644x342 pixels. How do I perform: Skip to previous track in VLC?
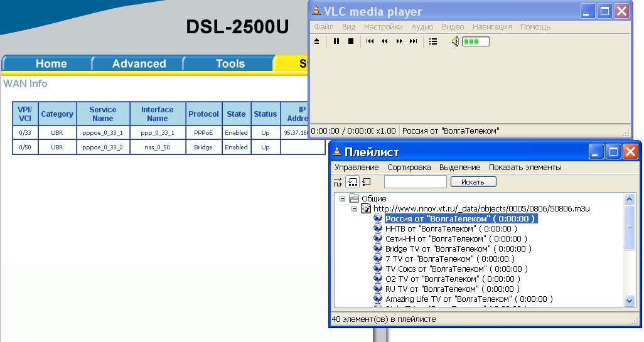click(x=370, y=41)
